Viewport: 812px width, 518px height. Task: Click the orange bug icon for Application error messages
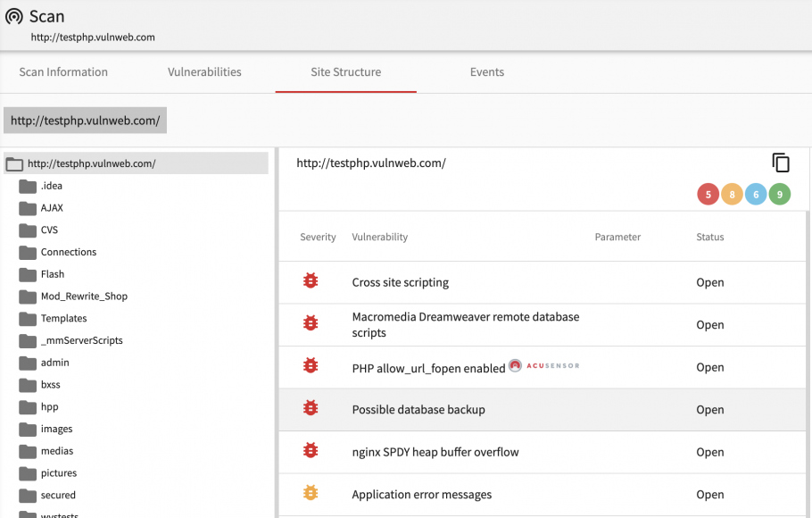(311, 493)
